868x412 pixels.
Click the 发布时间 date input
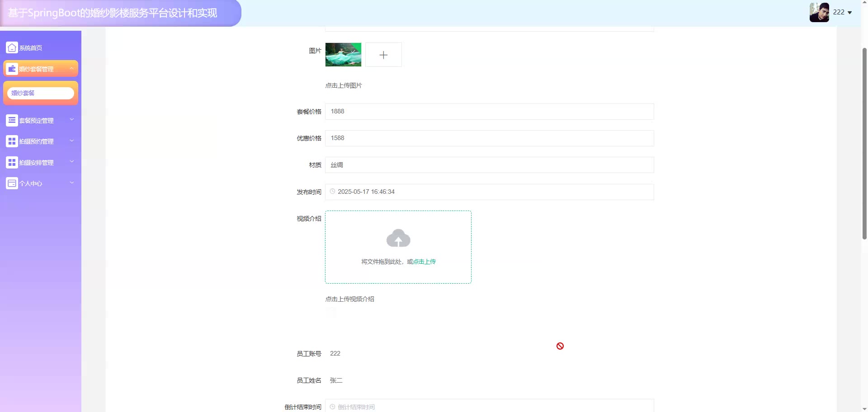(489, 192)
